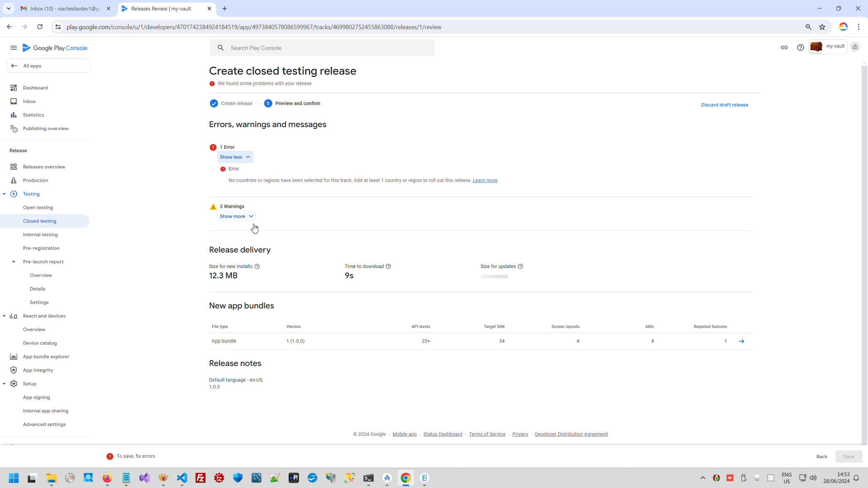Open Internal testing in sidebar
This screenshot has height=488, width=868.
pyautogui.click(x=40, y=235)
